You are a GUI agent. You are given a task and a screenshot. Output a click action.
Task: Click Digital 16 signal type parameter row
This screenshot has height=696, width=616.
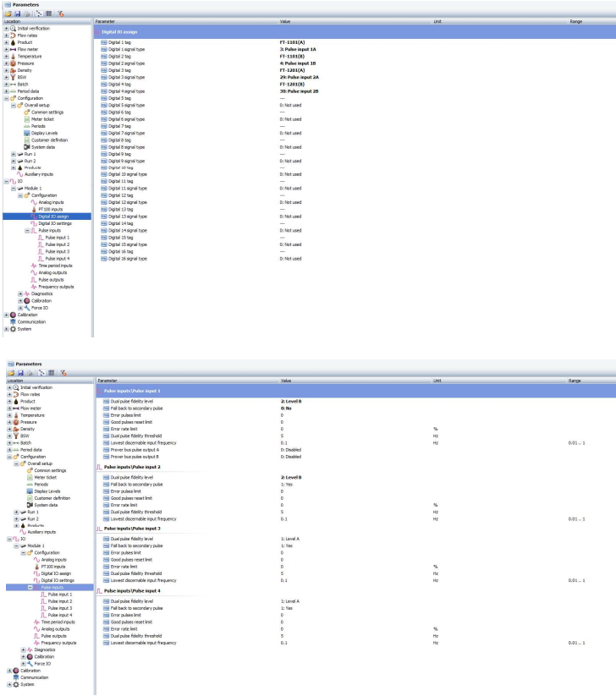[x=128, y=258]
